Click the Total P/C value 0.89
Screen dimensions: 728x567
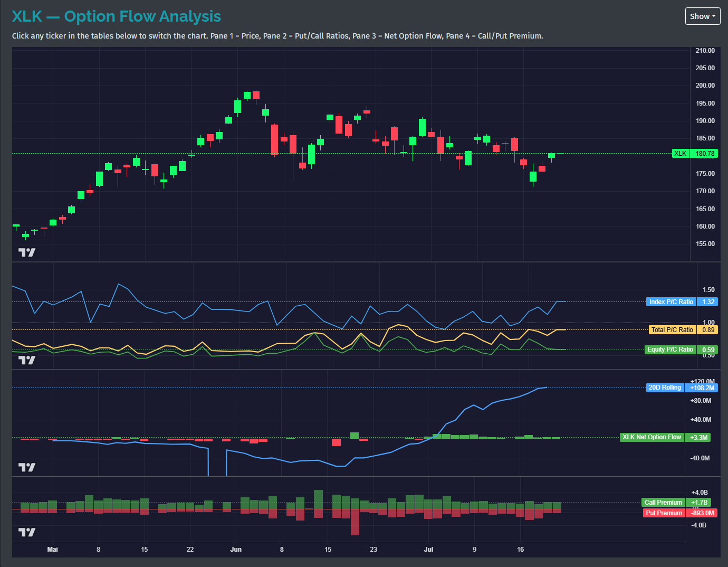pos(708,330)
